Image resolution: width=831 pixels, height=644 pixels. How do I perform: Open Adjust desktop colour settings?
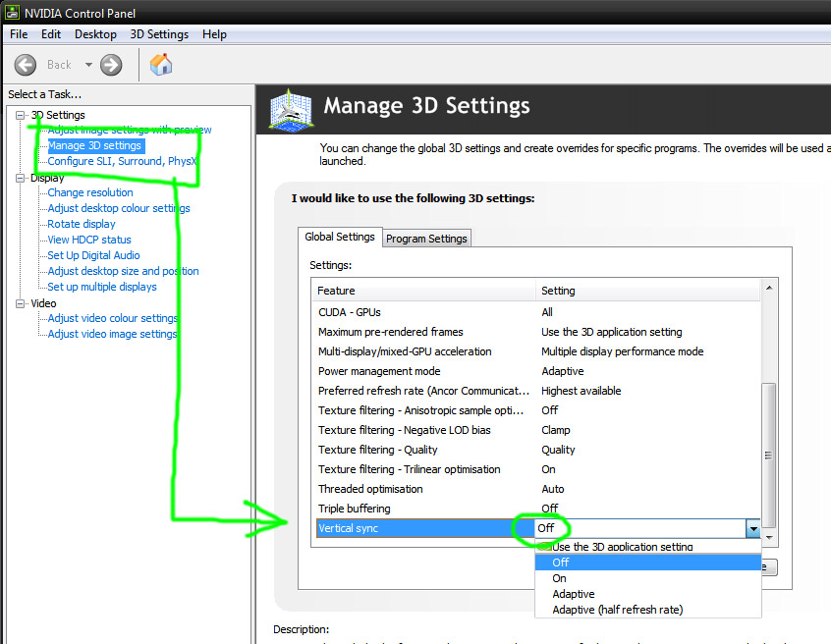click(119, 208)
